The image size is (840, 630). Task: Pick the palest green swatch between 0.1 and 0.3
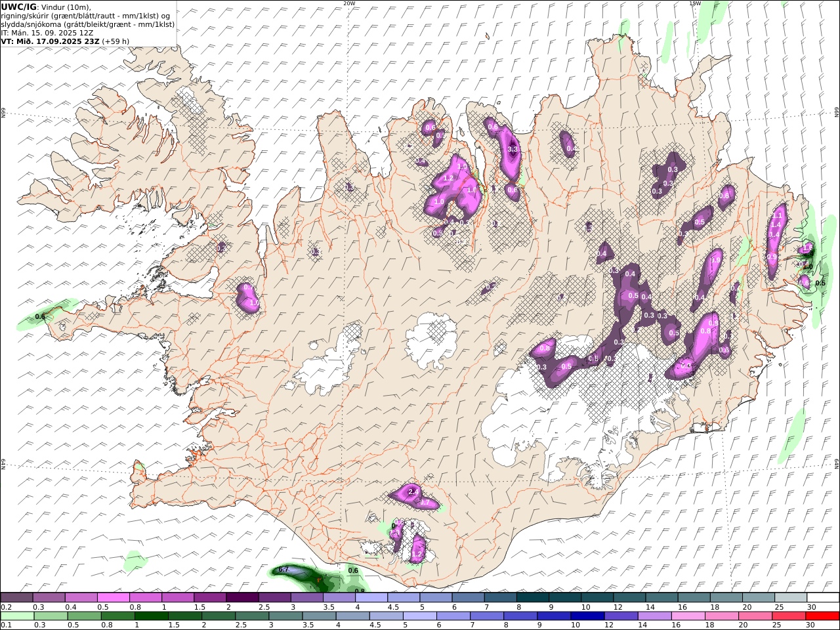(17, 616)
